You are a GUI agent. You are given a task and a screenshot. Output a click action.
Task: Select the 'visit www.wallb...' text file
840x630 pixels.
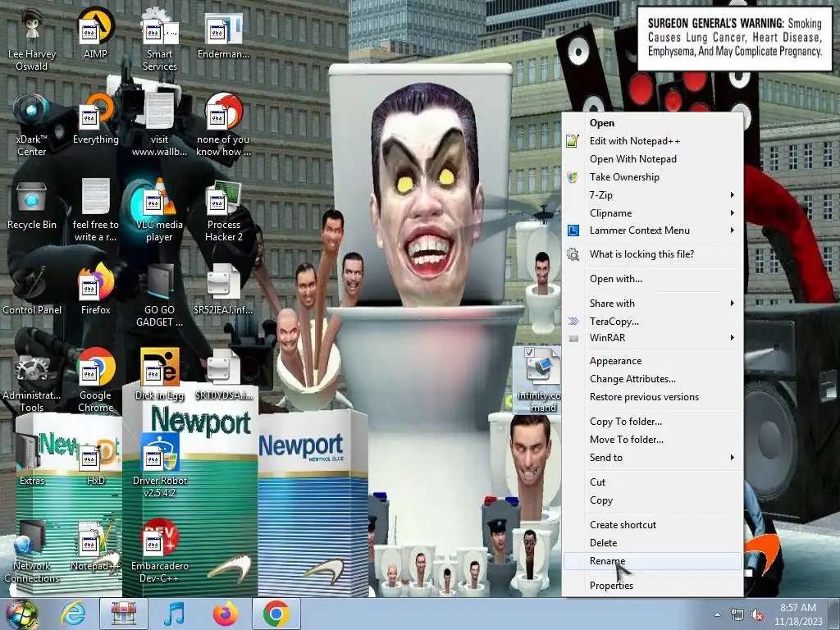[160, 125]
